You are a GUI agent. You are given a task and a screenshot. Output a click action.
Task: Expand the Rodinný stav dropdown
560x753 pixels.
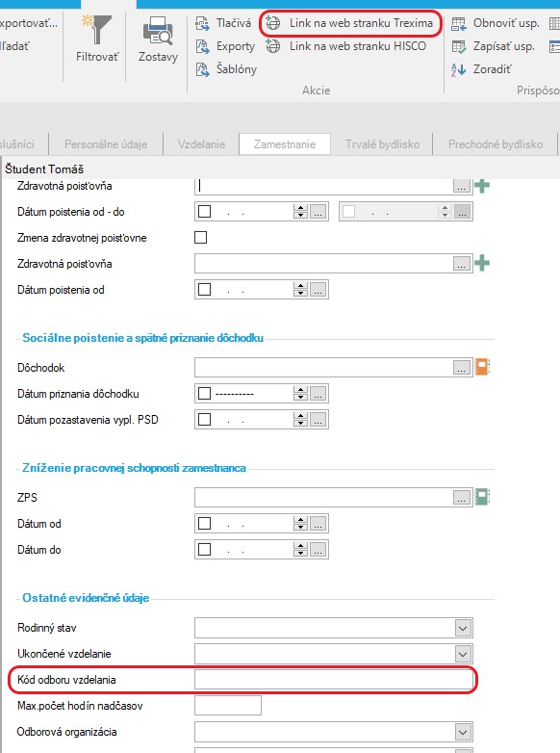pyautogui.click(x=463, y=628)
